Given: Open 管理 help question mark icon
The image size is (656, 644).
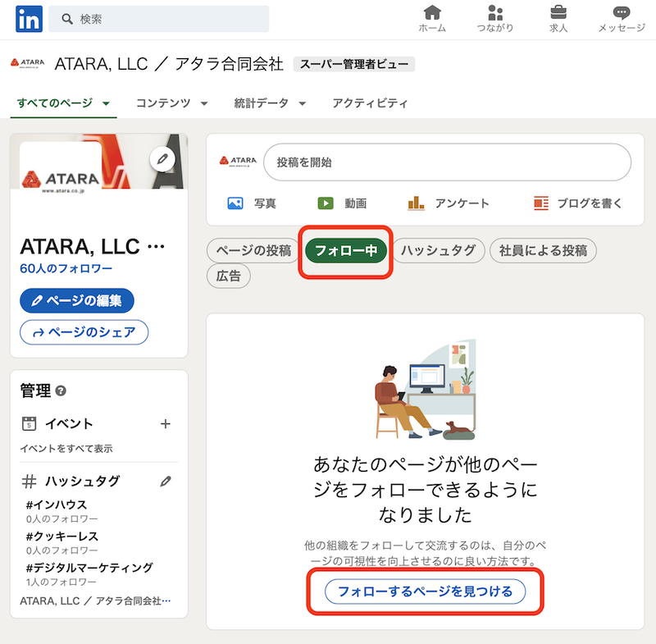Looking at the screenshot, I should [x=61, y=391].
